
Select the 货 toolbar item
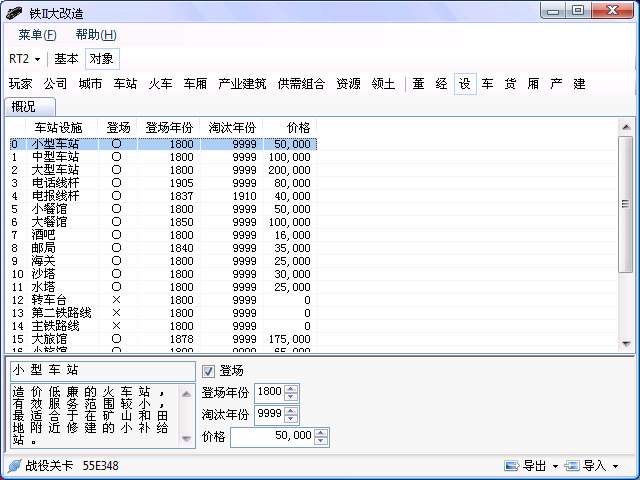coord(510,84)
